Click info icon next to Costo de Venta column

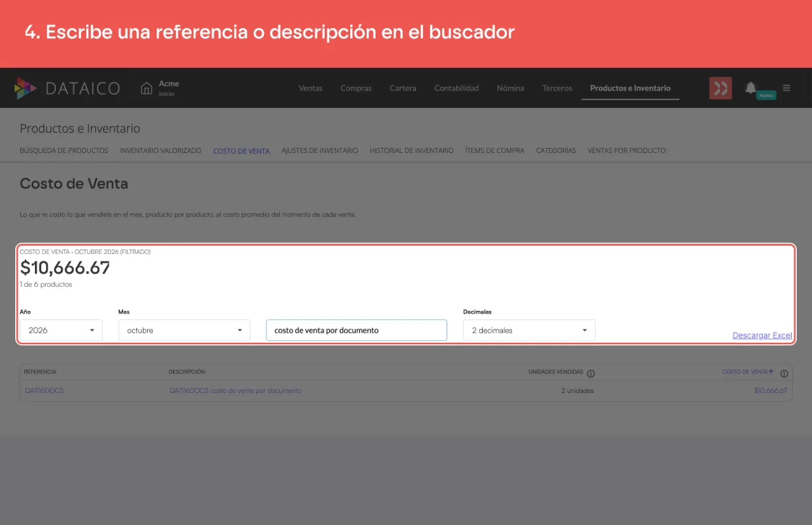784,373
